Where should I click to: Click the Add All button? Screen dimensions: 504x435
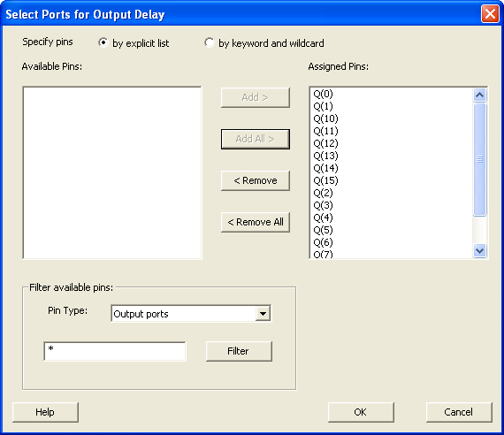256,139
